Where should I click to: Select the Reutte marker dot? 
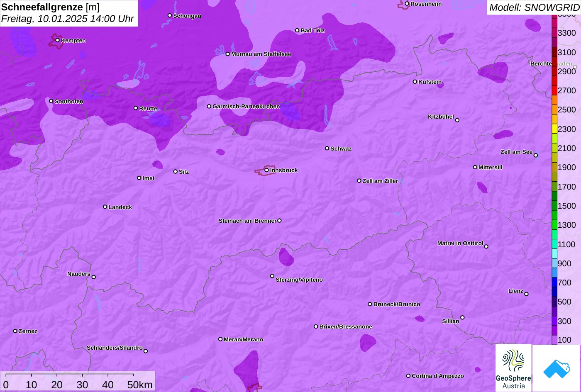[136, 108]
